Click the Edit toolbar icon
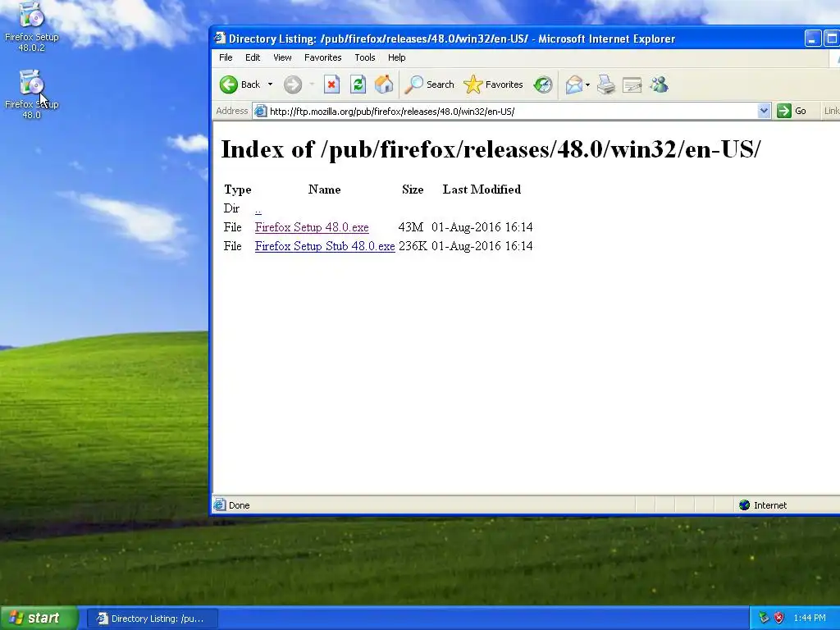The height and width of the screenshot is (630, 840). point(632,84)
